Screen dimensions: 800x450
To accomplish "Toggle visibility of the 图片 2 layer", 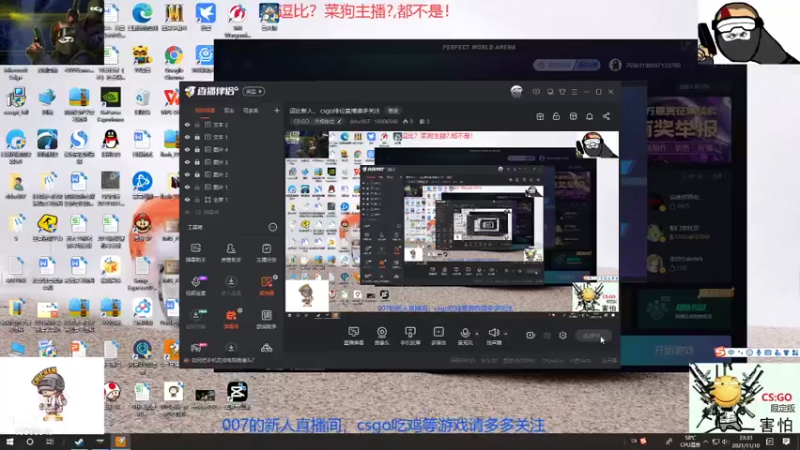I will pyautogui.click(x=187, y=174).
